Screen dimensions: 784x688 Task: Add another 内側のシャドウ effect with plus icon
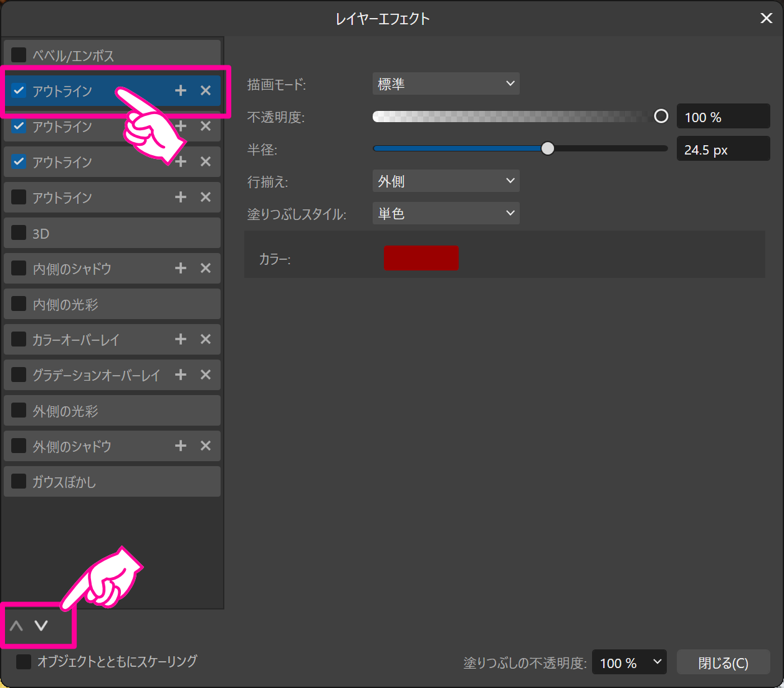tap(181, 269)
